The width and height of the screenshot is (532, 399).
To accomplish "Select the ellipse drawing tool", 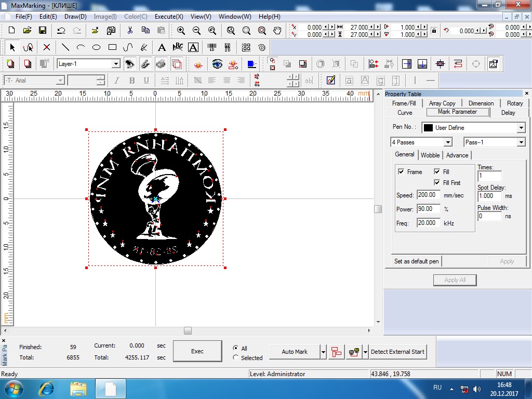I will pyautogui.click(x=96, y=47).
